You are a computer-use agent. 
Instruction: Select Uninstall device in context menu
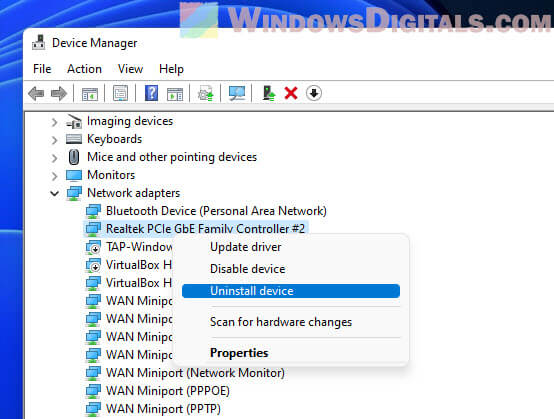[x=291, y=291]
